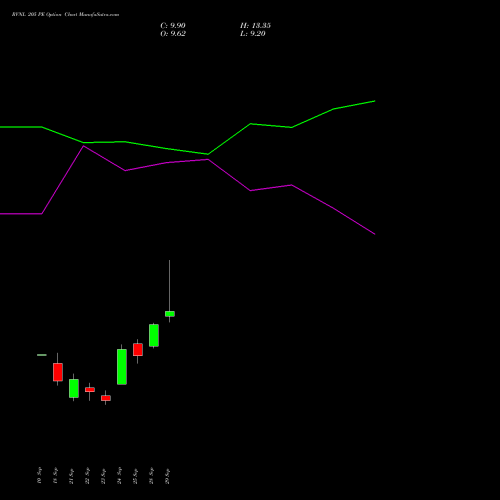Click the "21 Sep" date axis label
The image size is (500, 500).
click(x=71, y=476)
